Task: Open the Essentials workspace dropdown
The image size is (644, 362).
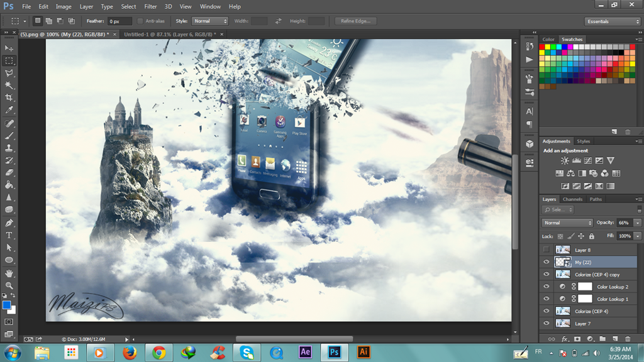Action: tap(611, 21)
